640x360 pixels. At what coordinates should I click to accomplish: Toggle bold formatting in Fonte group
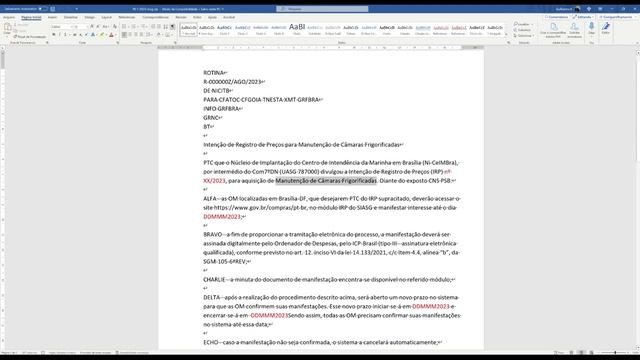[x=53, y=35]
